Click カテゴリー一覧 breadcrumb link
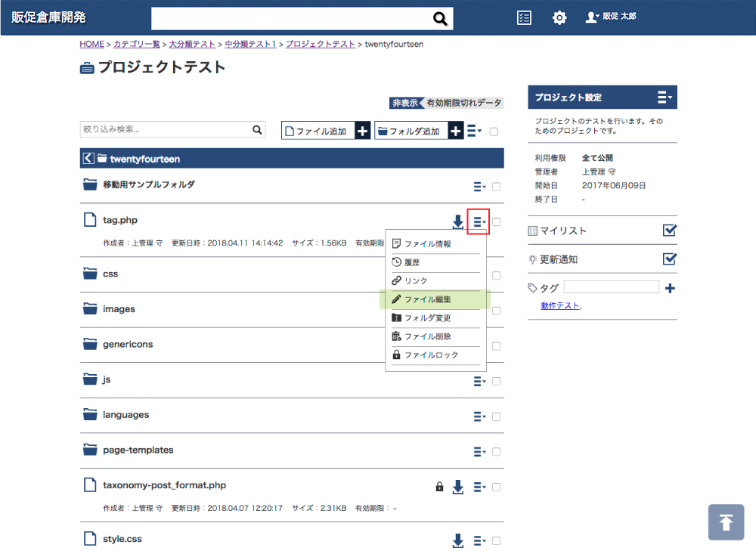Screen dimensions: 756x551 click(x=136, y=44)
